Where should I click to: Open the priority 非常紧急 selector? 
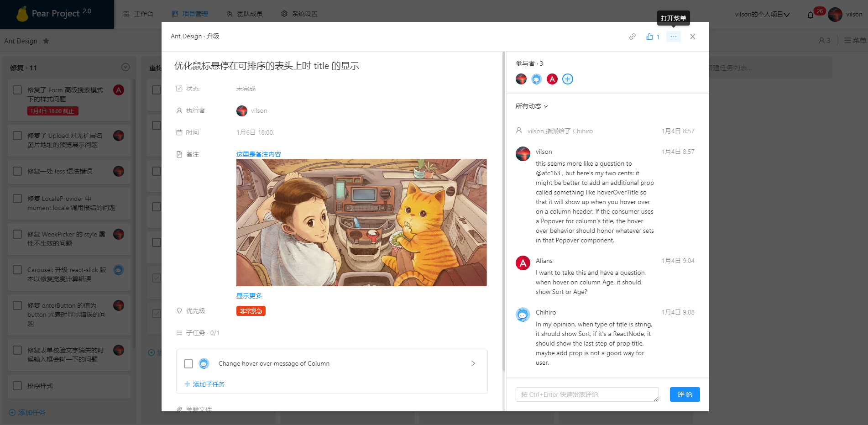pos(251,311)
